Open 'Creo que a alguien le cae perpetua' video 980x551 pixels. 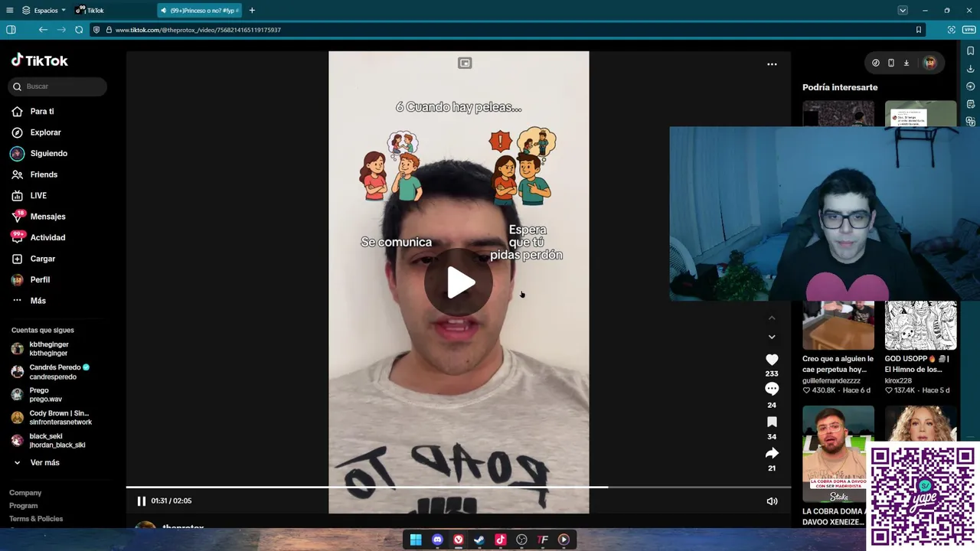[x=838, y=348]
